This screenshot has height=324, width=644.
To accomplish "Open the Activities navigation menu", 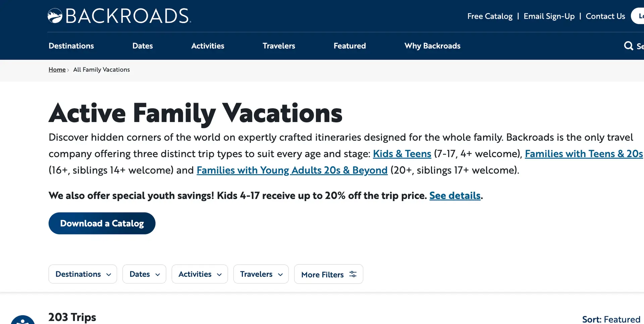I will (x=208, y=46).
